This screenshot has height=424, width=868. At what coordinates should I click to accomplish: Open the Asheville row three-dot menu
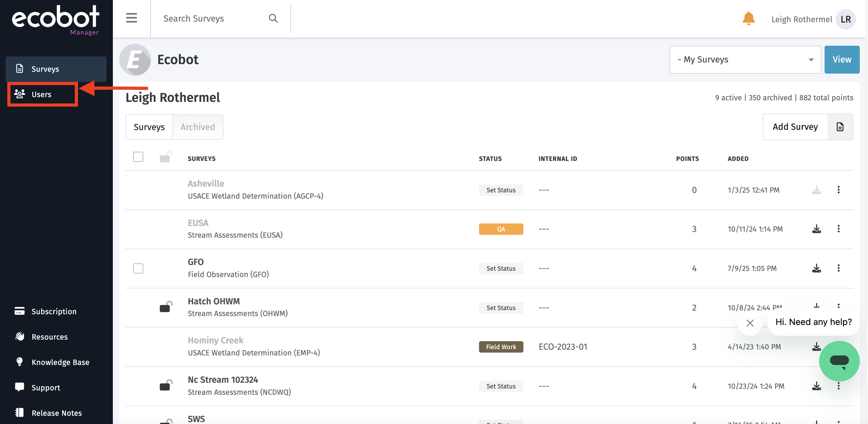[x=838, y=190]
